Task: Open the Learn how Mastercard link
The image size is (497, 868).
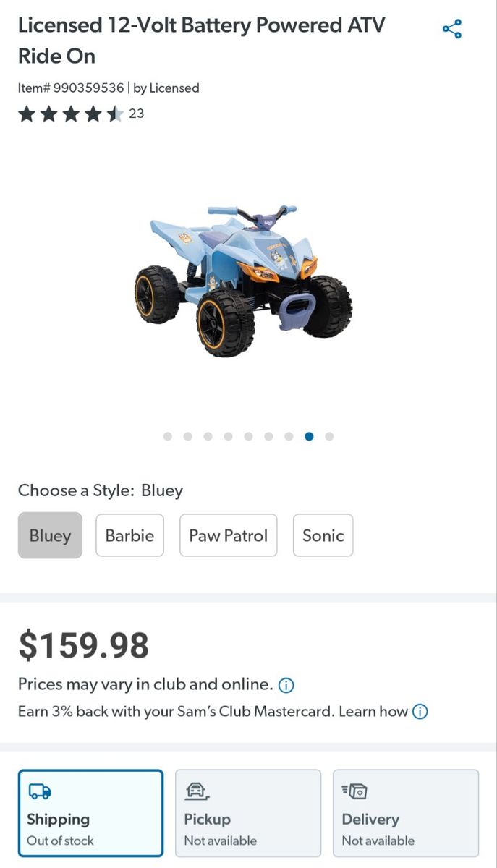Action: click(373, 711)
